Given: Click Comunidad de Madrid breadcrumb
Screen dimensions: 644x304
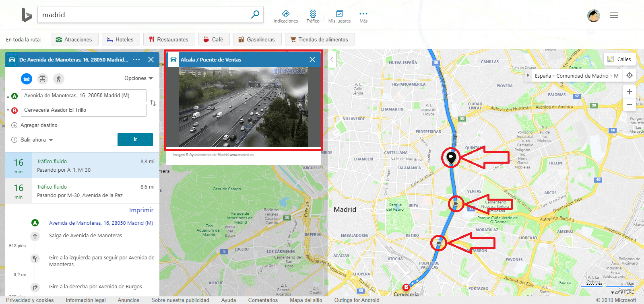Looking at the screenshot, I should click(x=582, y=76).
